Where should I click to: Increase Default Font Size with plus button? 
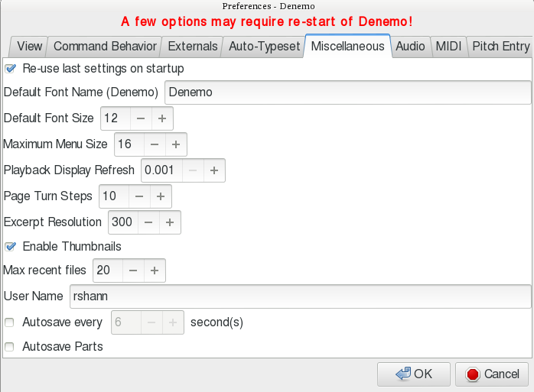(162, 118)
